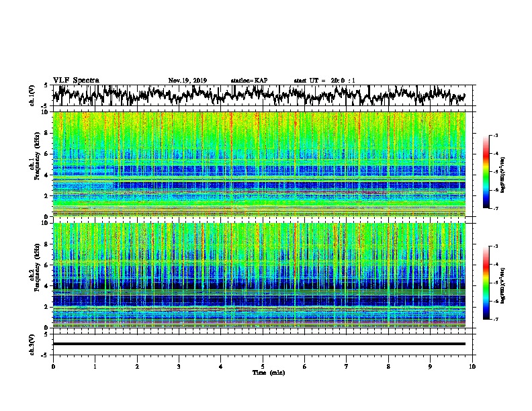Image resolution: width=532 pixels, height=411 pixels.
Task: Click the '2' kHz tick on ch.1 frequency axis
Action: [x=48, y=195]
